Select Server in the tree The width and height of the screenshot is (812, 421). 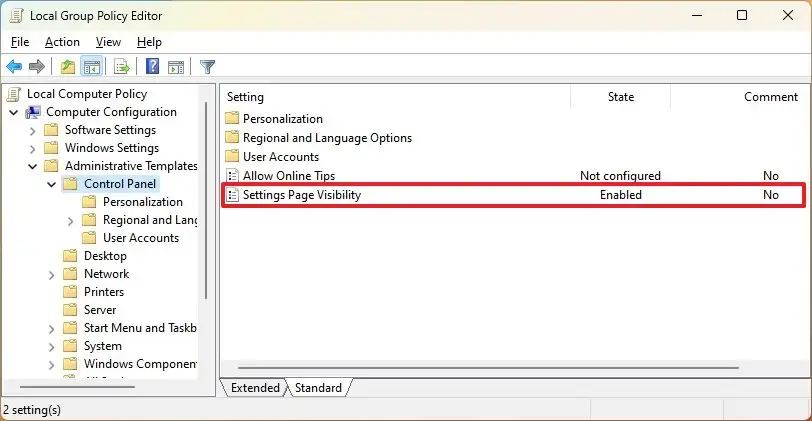click(x=100, y=310)
